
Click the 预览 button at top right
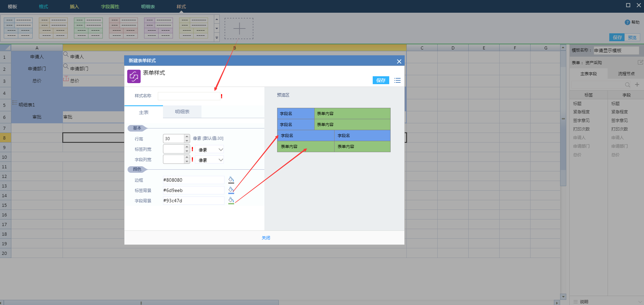point(632,37)
